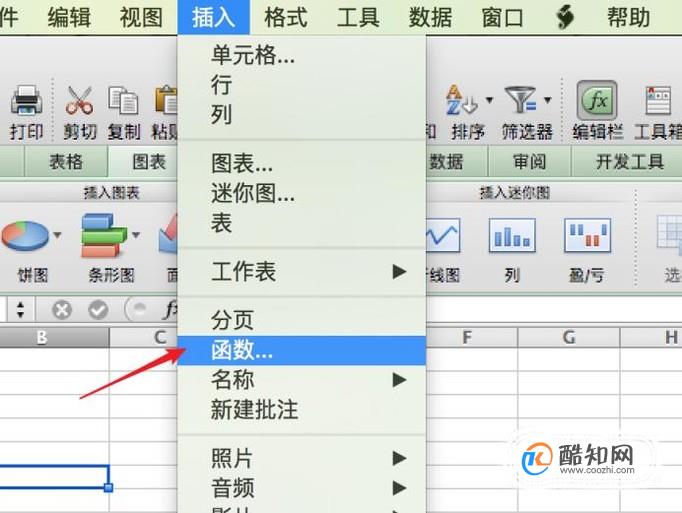The height and width of the screenshot is (513, 682).
Task: Open the View (视图) menu
Action: pyautogui.click(x=141, y=17)
